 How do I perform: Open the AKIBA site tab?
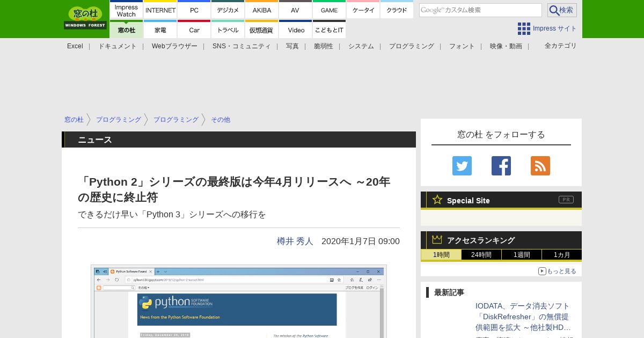click(x=262, y=10)
